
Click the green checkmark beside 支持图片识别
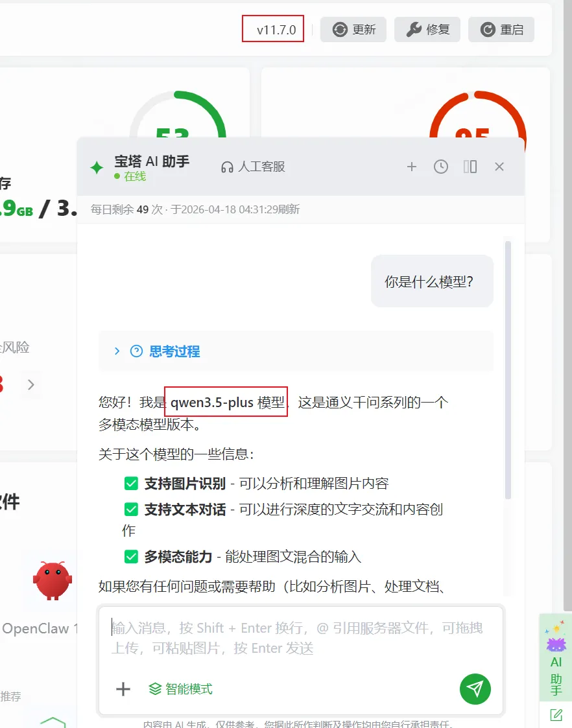pos(132,484)
